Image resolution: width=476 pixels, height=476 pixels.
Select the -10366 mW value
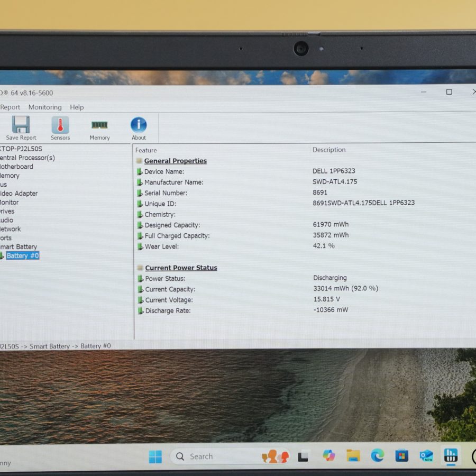(x=331, y=309)
